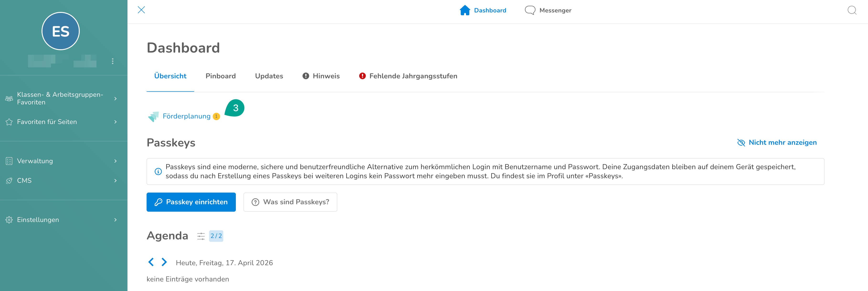This screenshot has height=291, width=868.
Task: Switch to the Pinboard tab
Action: [221, 76]
